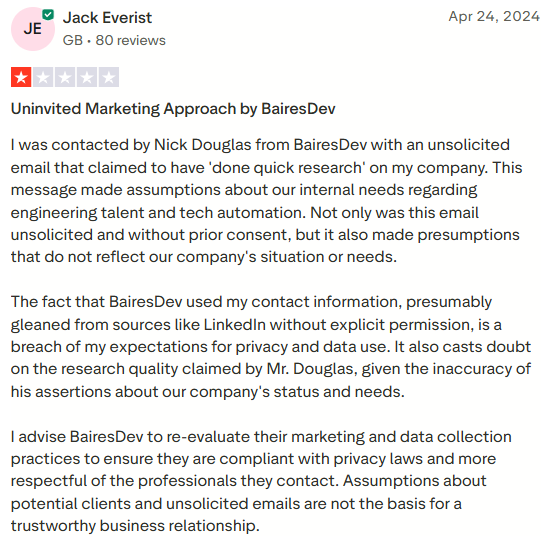Click 'Mr. Douglas' in the second paragraph
This screenshot has height=536, width=554.
[312, 369]
